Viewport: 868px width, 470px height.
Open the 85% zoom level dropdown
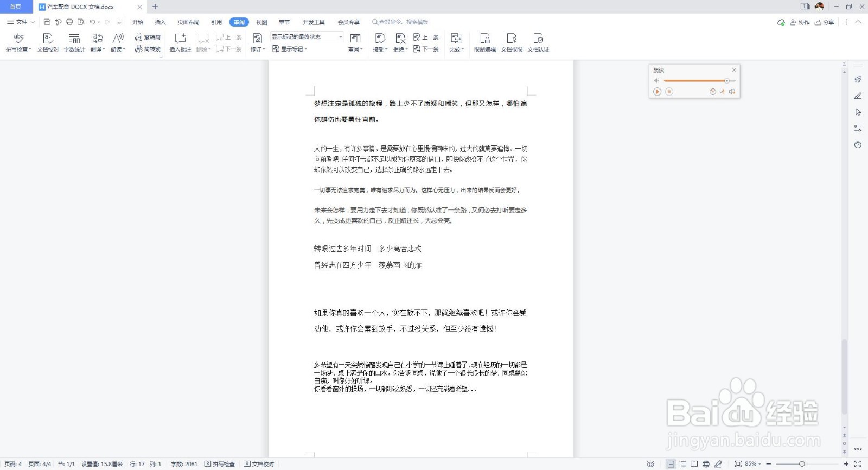(x=753, y=464)
